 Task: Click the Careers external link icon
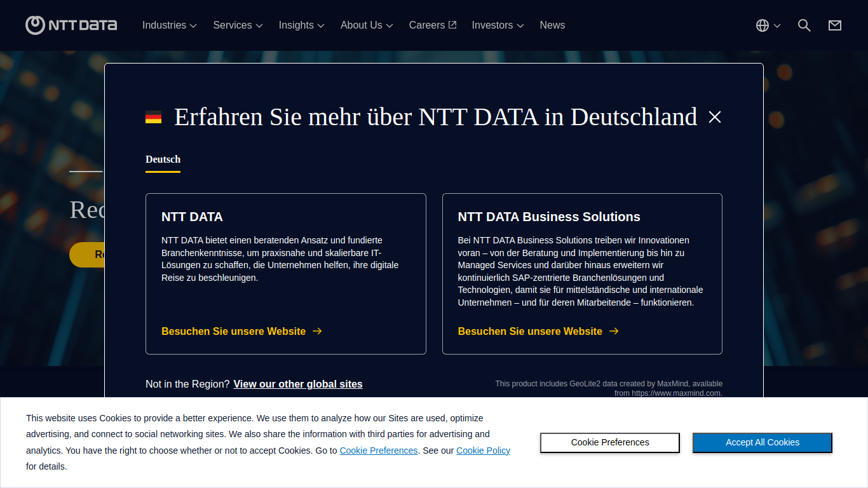452,25
